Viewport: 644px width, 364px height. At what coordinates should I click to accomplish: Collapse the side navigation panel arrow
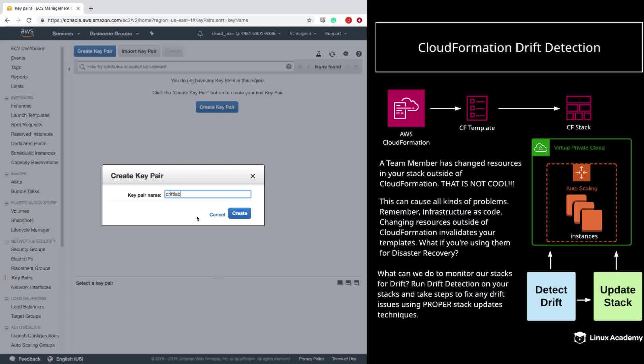[69, 69]
